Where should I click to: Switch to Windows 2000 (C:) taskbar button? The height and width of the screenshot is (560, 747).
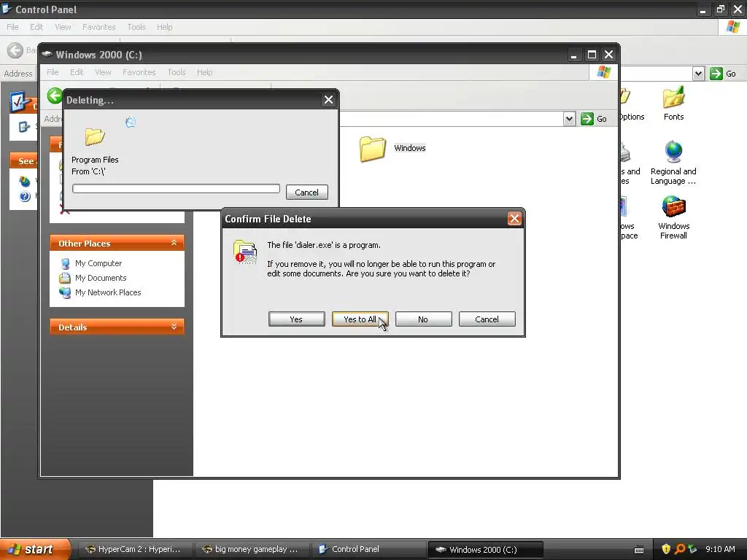point(485,549)
